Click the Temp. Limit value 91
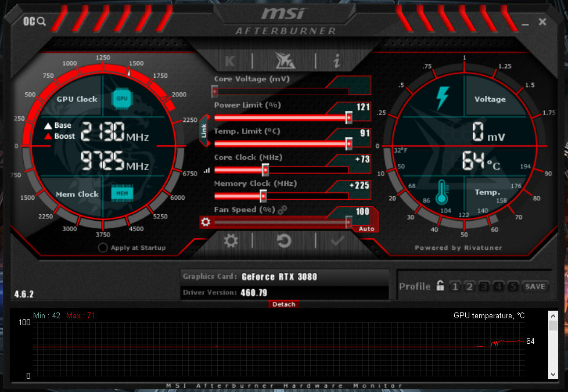Image resolution: width=568 pixels, height=392 pixels. coord(365,133)
